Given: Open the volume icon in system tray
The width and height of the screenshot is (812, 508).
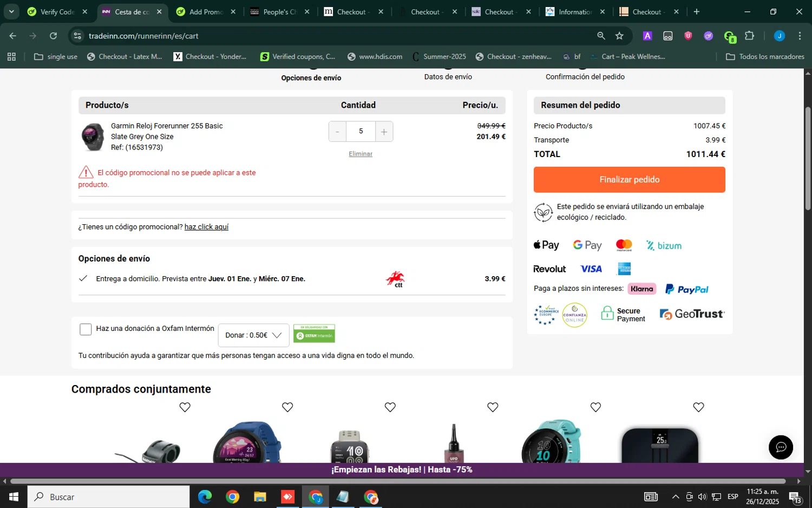Looking at the screenshot, I should [x=702, y=497].
